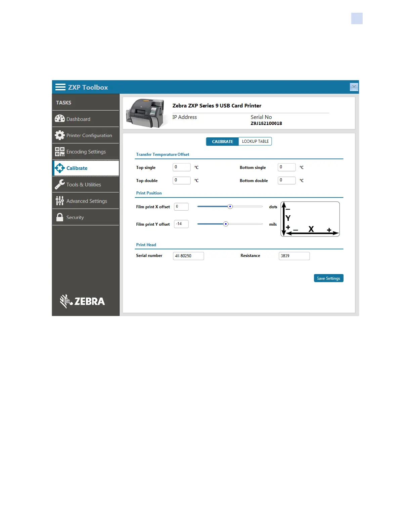Switch to the LOOKUP TABLE tab

pos(255,141)
